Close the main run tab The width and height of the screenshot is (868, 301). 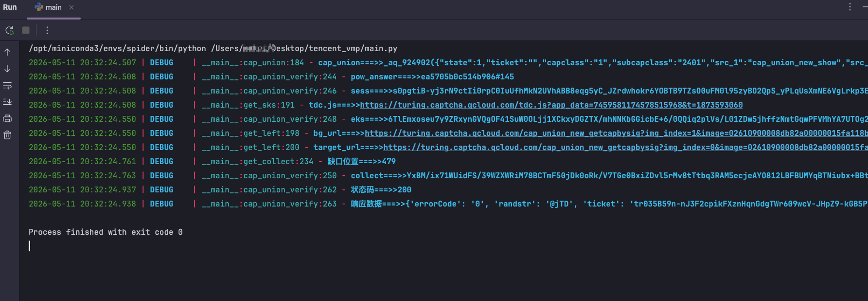click(71, 7)
